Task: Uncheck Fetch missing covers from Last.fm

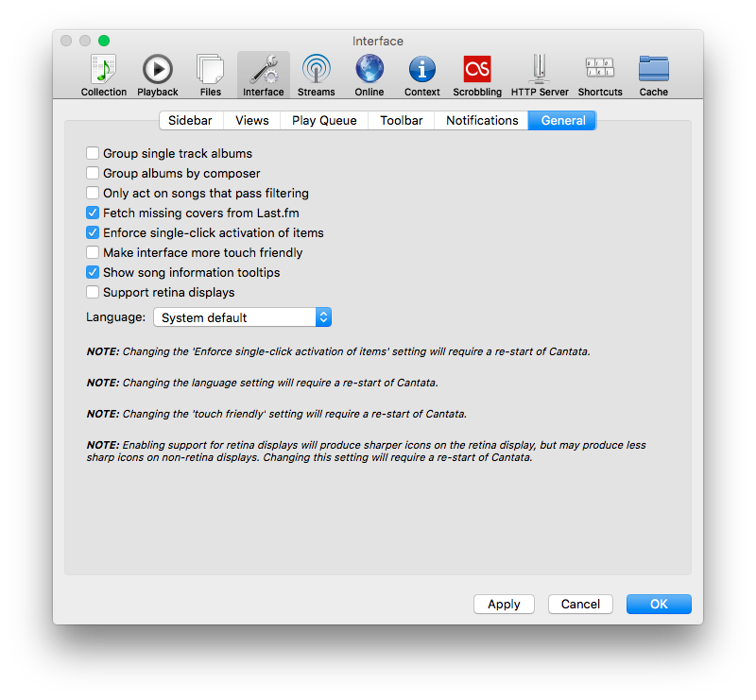Action: click(93, 213)
